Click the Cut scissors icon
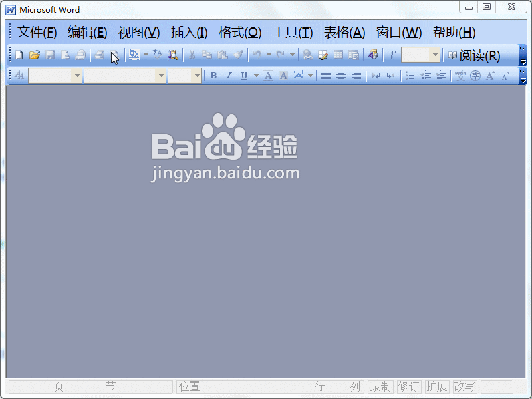532x399 pixels. pyautogui.click(x=192, y=55)
